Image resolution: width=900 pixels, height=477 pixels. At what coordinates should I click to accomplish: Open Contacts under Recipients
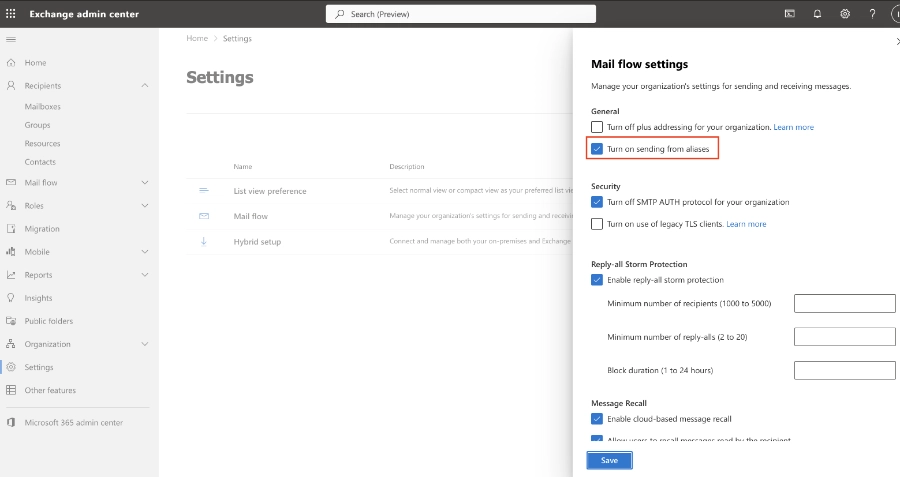click(40, 162)
